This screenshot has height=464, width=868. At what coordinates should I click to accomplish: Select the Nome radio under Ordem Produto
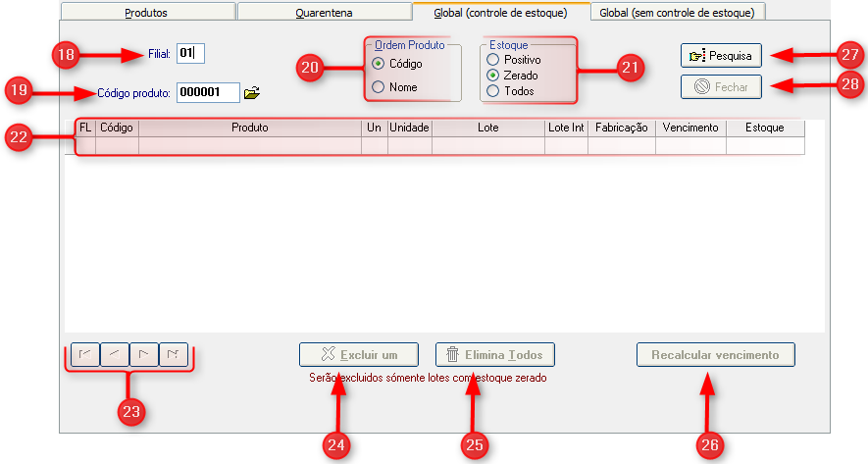(378, 87)
